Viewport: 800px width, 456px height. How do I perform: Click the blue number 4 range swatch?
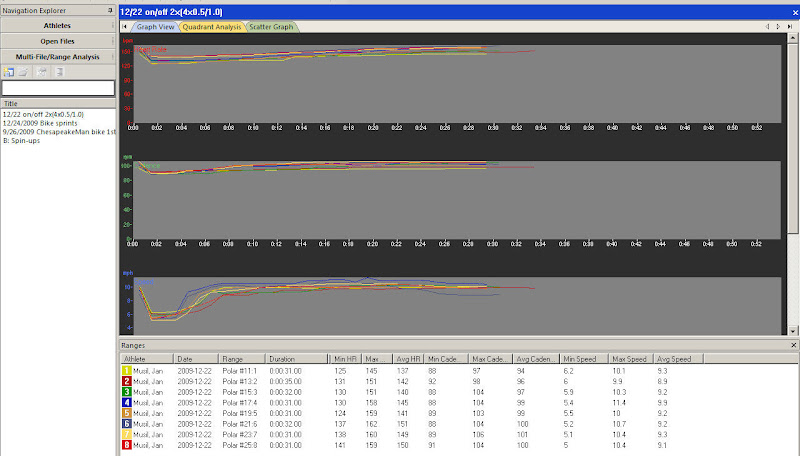click(126, 403)
